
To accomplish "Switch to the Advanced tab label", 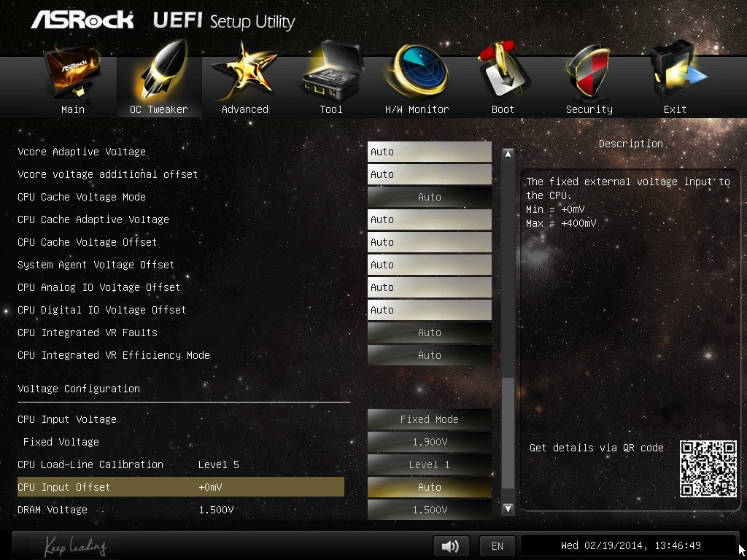I will [245, 109].
